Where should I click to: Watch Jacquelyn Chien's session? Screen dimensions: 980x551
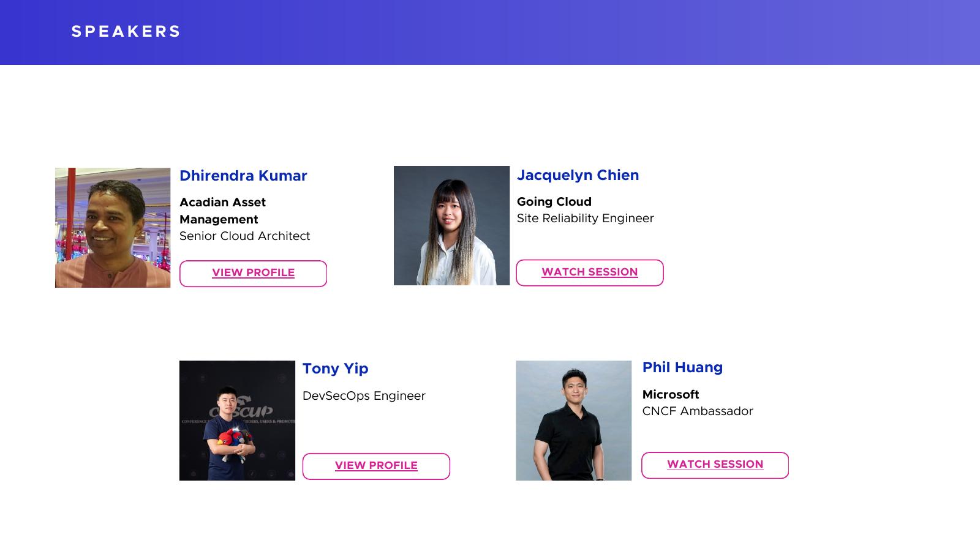[589, 272]
